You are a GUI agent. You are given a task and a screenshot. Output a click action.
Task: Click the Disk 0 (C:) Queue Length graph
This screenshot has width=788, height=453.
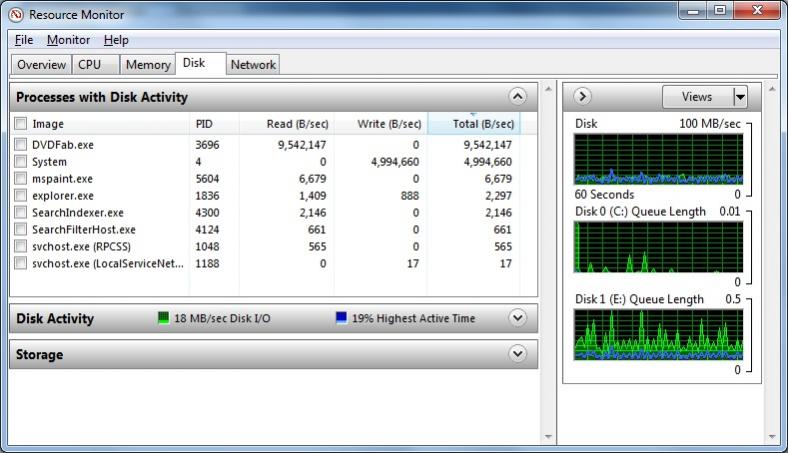(658, 247)
